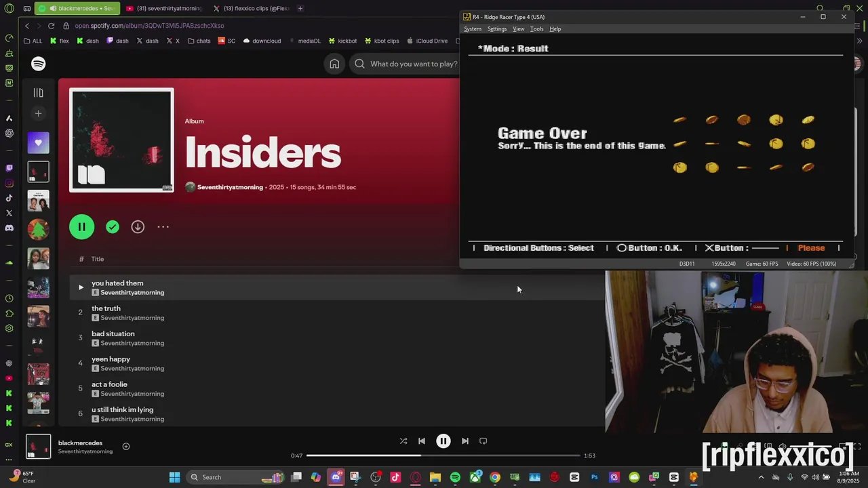
Task: Select the track 'the truth'
Action: coord(106,308)
